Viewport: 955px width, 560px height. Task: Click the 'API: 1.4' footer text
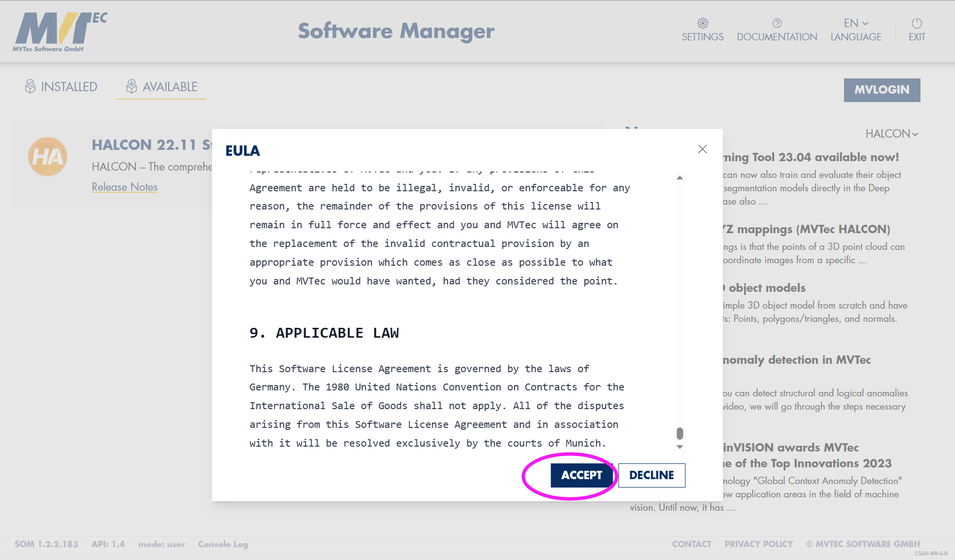pyautogui.click(x=108, y=544)
